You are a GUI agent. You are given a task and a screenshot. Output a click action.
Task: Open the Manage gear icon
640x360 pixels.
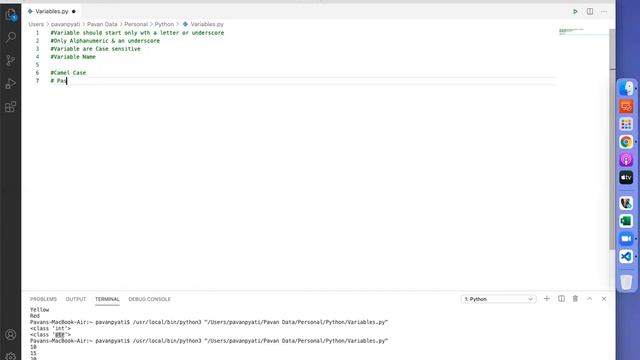[11, 356]
